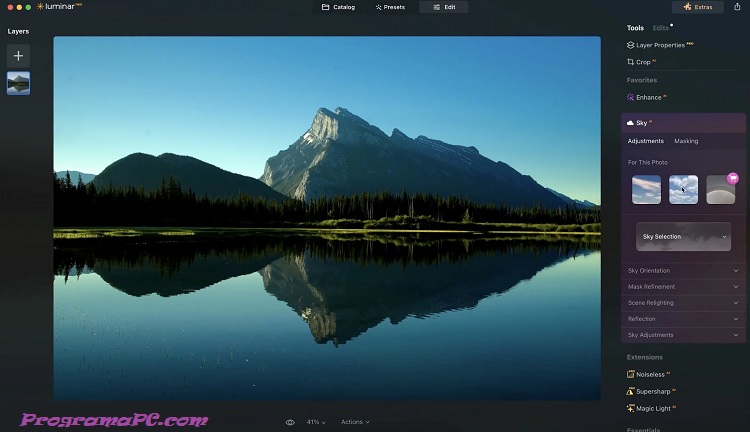Expand the Sky Orientation section

(x=684, y=271)
